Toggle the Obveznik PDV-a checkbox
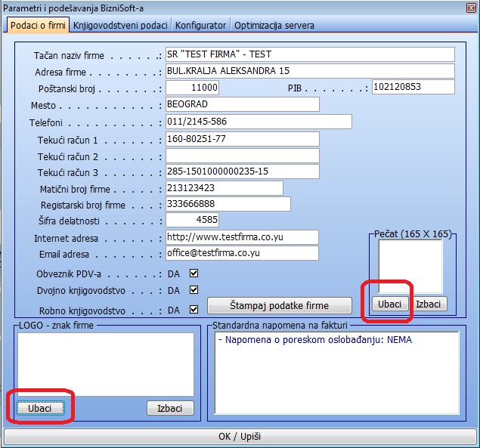 (194, 273)
